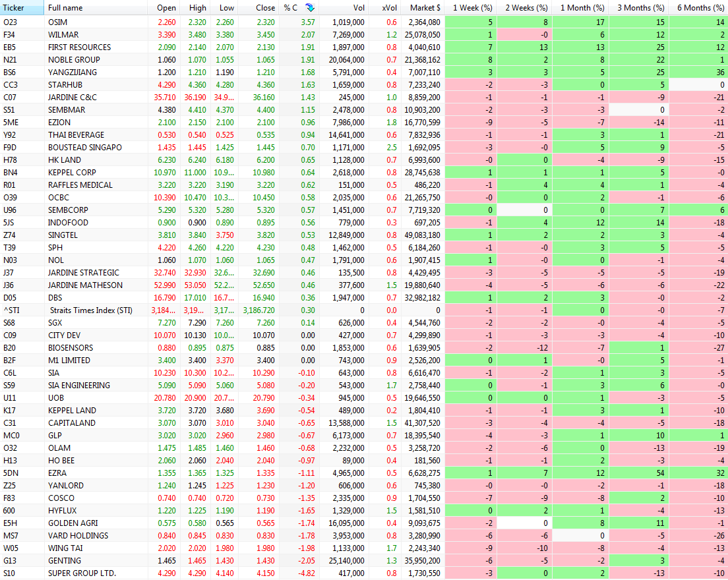Click the High column header

(198, 7)
